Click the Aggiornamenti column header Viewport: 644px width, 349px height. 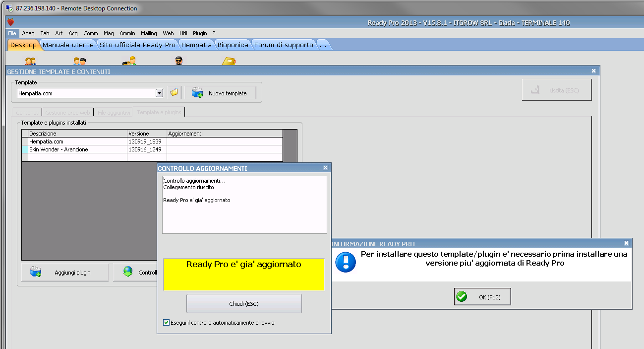(225, 134)
